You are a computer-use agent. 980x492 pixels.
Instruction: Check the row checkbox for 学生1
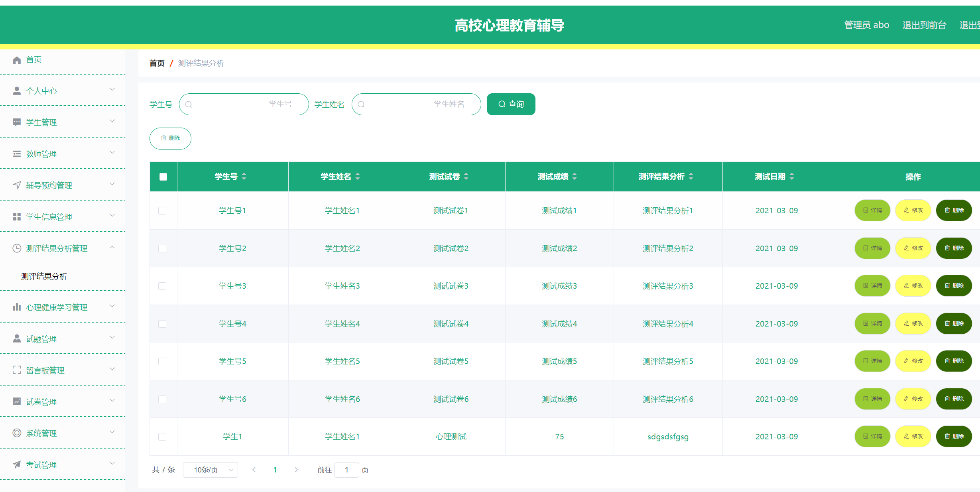pos(162,437)
